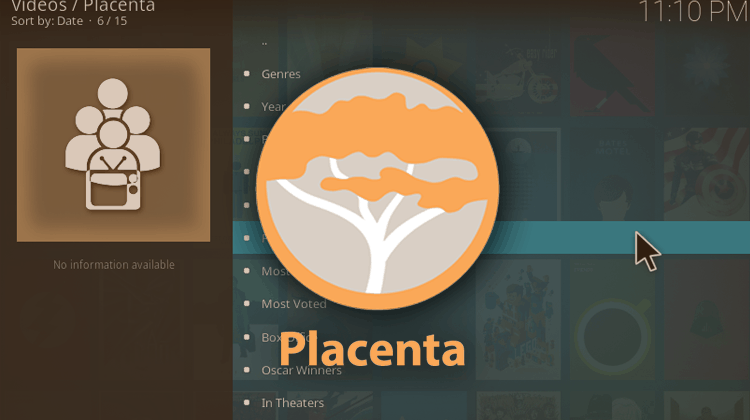Viewport: 750px width, 420px height.
Task: Click the bullet beside In Theaters
Action: 247,402
